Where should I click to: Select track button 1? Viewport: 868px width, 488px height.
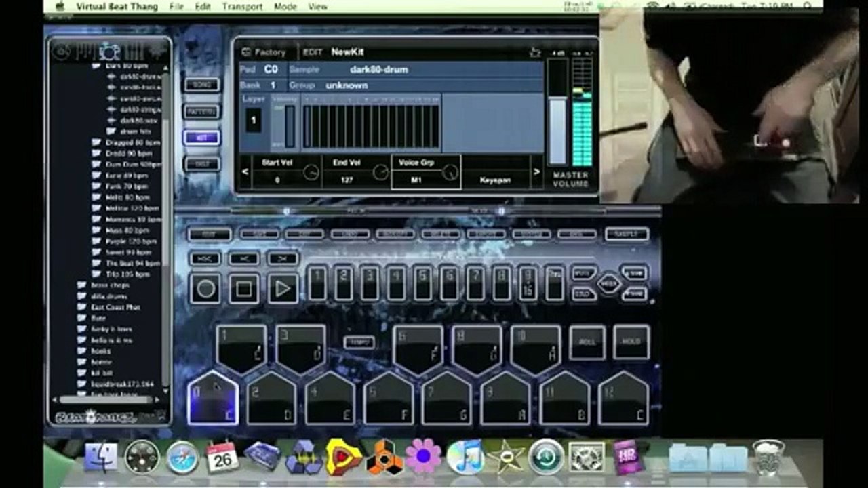[317, 283]
